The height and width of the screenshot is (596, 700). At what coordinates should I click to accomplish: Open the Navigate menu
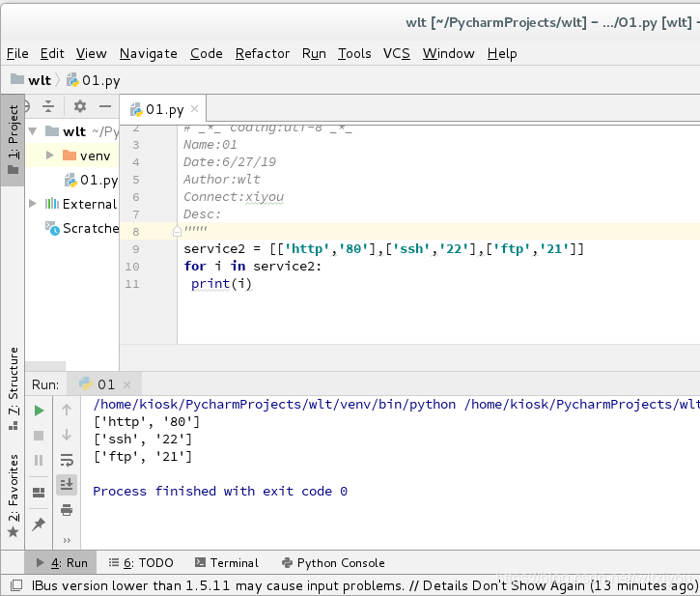pos(149,54)
